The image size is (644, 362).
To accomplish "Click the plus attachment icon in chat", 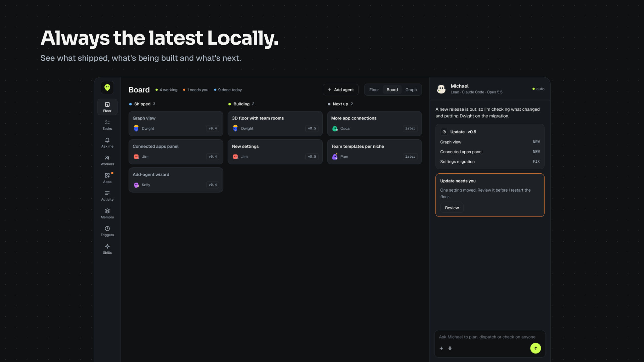I will tap(441, 348).
